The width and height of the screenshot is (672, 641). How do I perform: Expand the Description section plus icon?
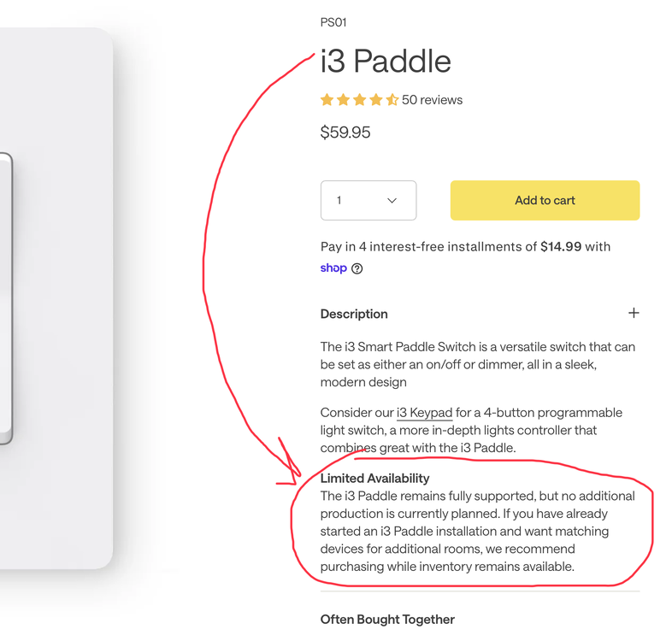(x=634, y=313)
